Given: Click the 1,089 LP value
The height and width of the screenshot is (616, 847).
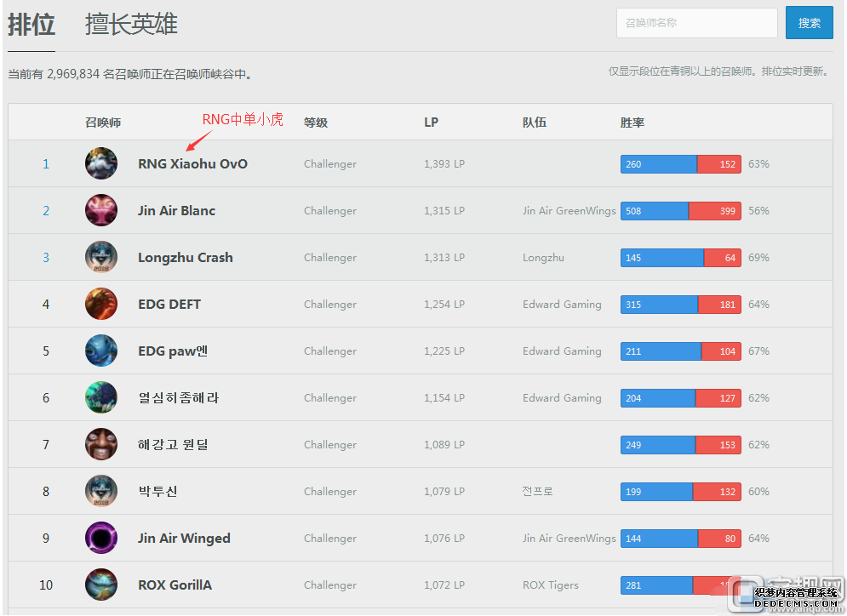Looking at the screenshot, I should 444,445.
